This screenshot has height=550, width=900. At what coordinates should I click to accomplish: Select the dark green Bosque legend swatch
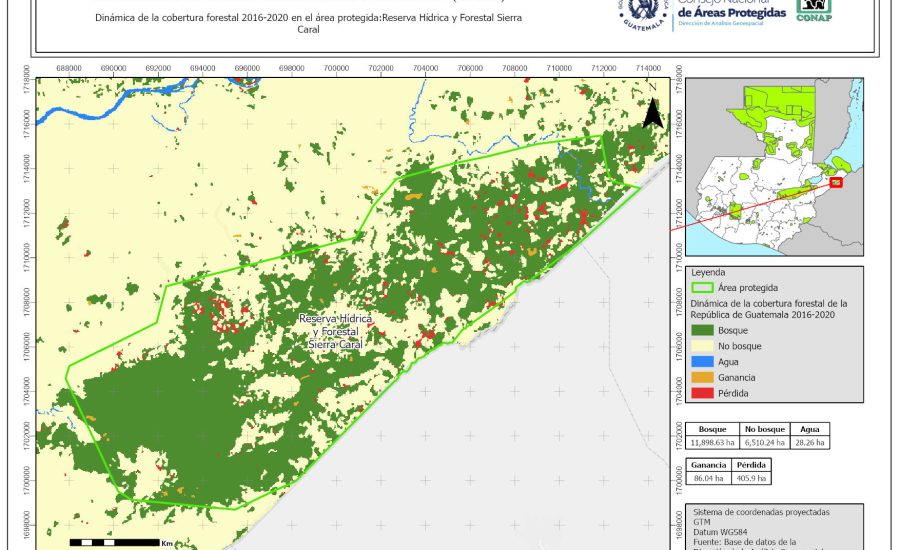[703, 330]
